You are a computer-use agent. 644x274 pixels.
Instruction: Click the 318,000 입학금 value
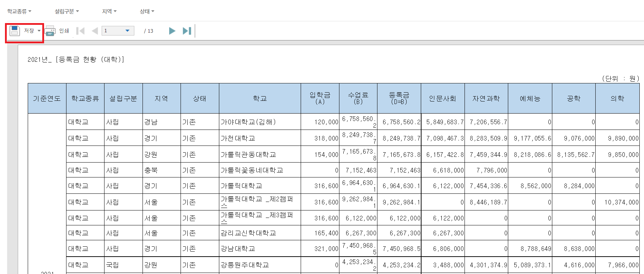tap(326, 138)
